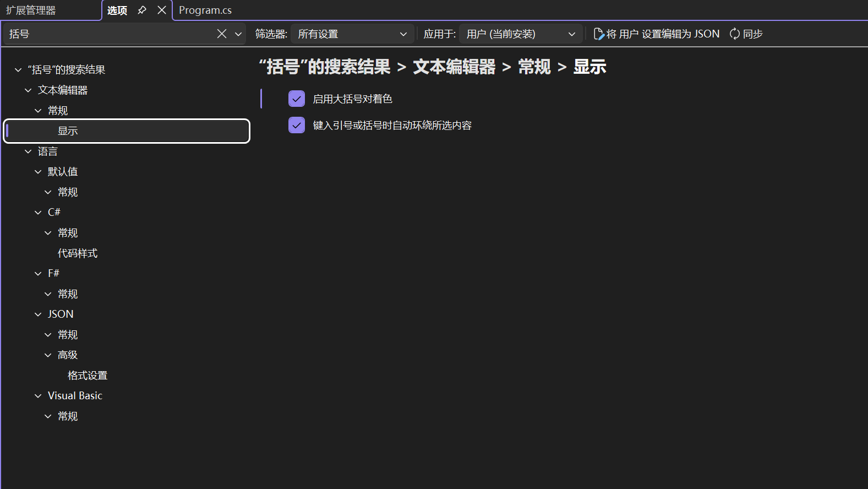Collapse 常规 node under 默认值
868x489 pixels.
(x=48, y=192)
